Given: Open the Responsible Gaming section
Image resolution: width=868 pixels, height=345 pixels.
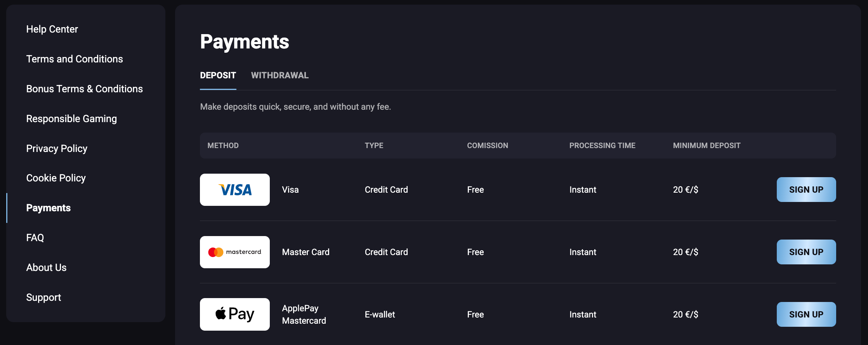Looking at the screenshot, I should click(x=71, y=118).
